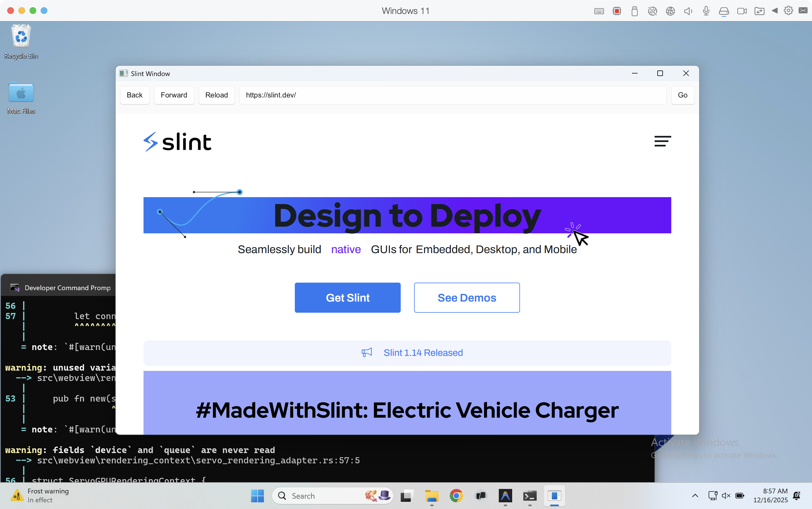
Task: Open the Slint 1.14 Released link
Action: coord(423,353)
